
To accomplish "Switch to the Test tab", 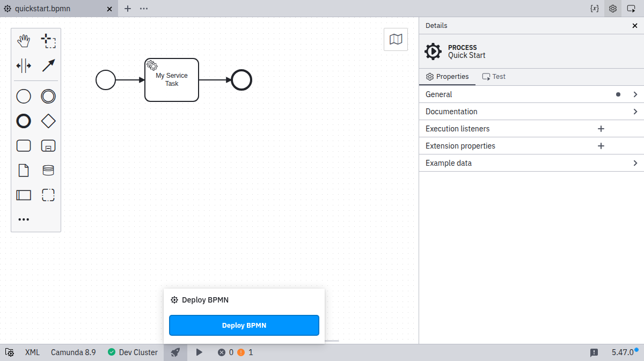I will pyautogui.click(x=494, y=77).
